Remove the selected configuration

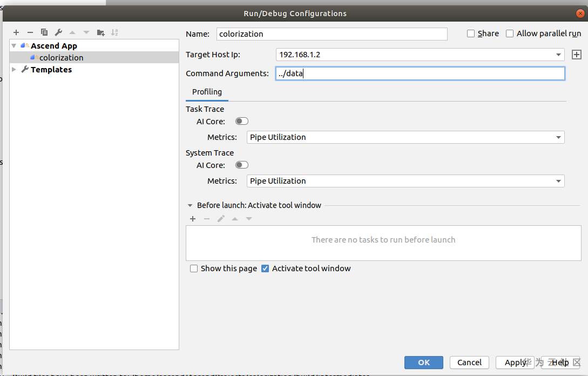pyautogui.click(x=30, y=32)
